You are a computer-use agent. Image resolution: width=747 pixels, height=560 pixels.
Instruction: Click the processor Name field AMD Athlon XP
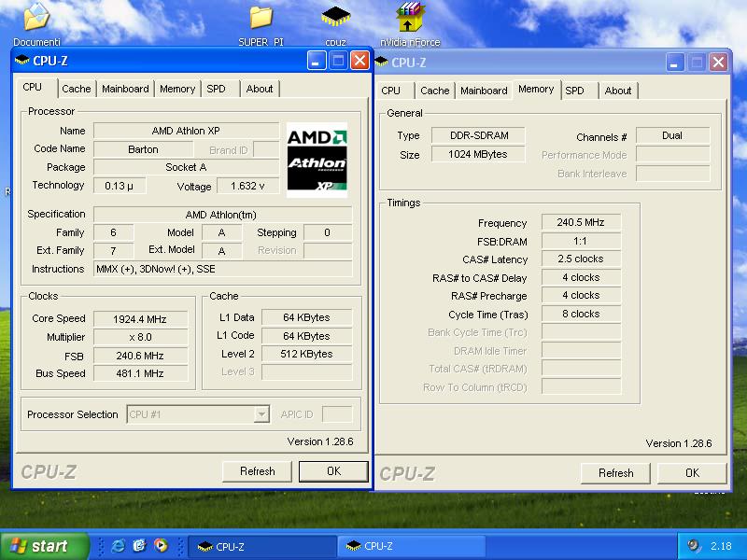click(186, 131)
